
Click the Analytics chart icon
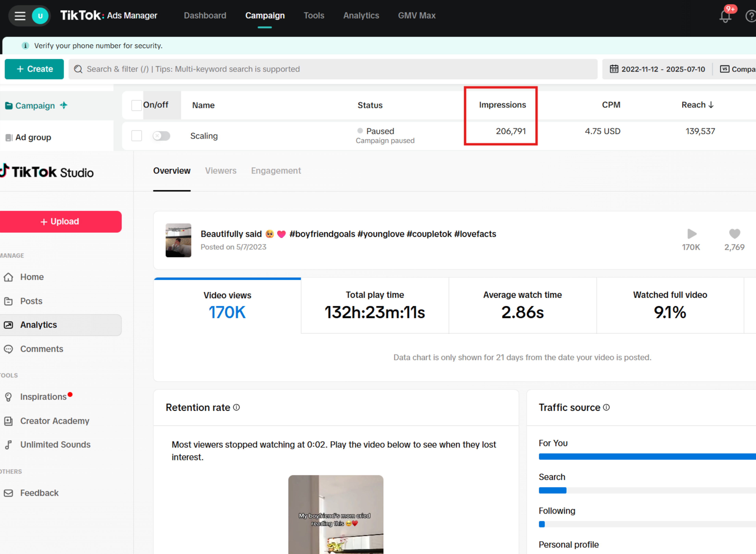point(8,325)
